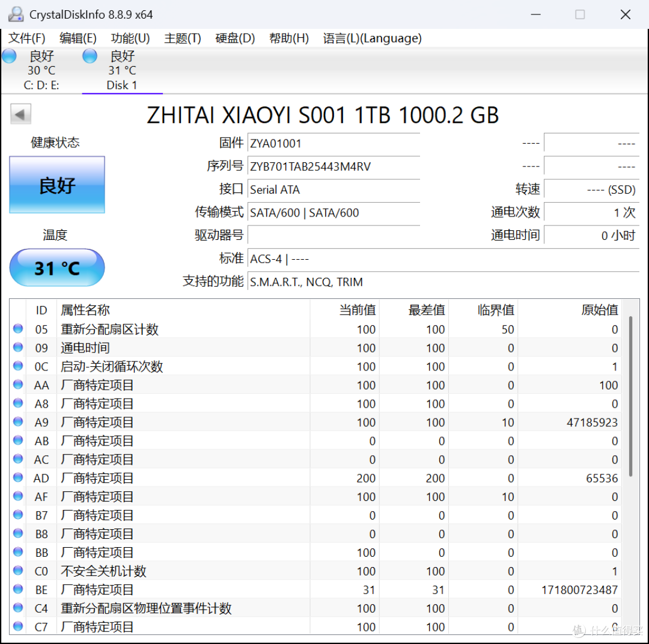
Task: Select the 启动-关闭循环次数 attribute name
Action: (x=112, y=367)
